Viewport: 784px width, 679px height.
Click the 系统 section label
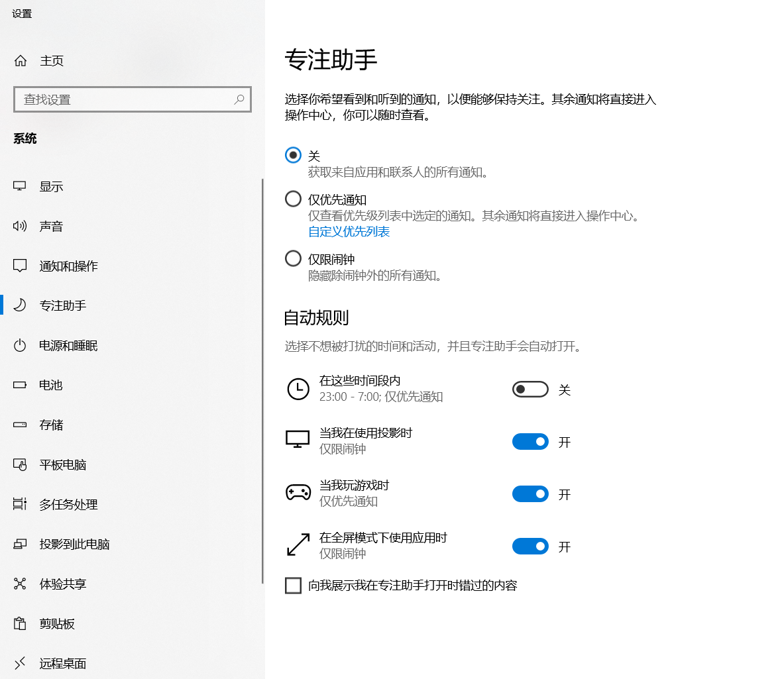tap(25, 138)
